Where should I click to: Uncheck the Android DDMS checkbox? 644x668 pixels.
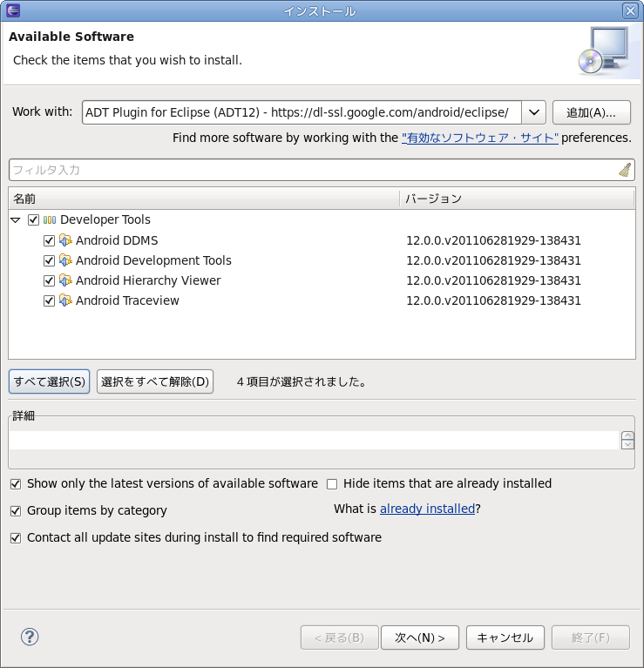point(49,240)
